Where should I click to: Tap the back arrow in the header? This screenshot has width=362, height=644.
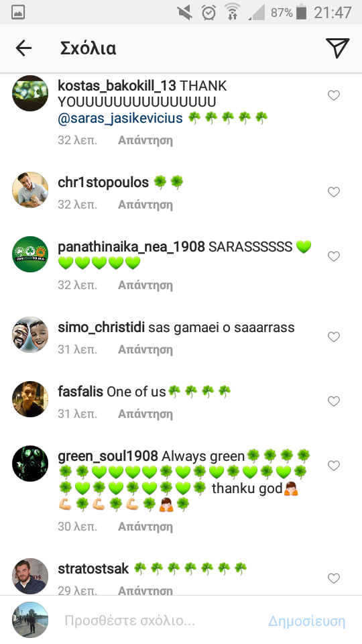click(x=23, y=48)
